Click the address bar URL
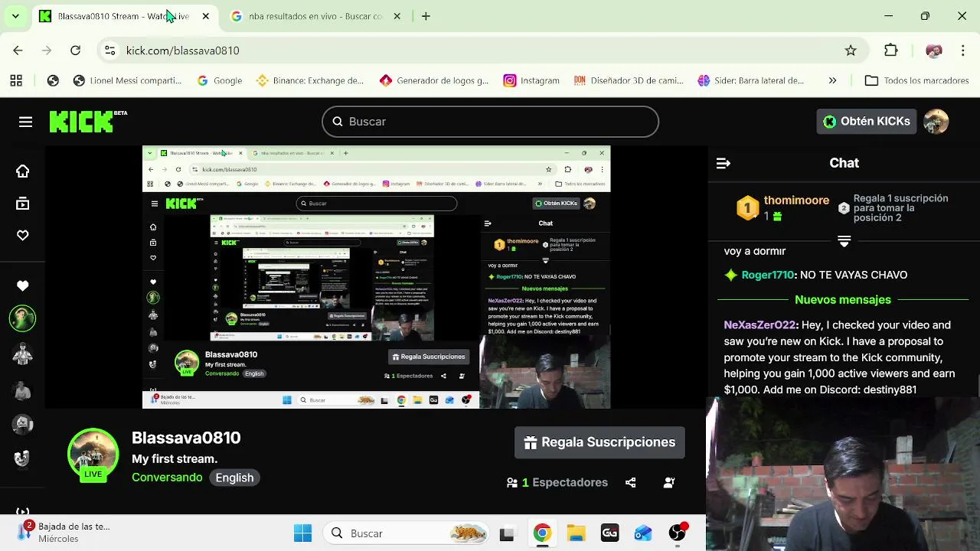 pyautogui.click(x=182, y=51)
